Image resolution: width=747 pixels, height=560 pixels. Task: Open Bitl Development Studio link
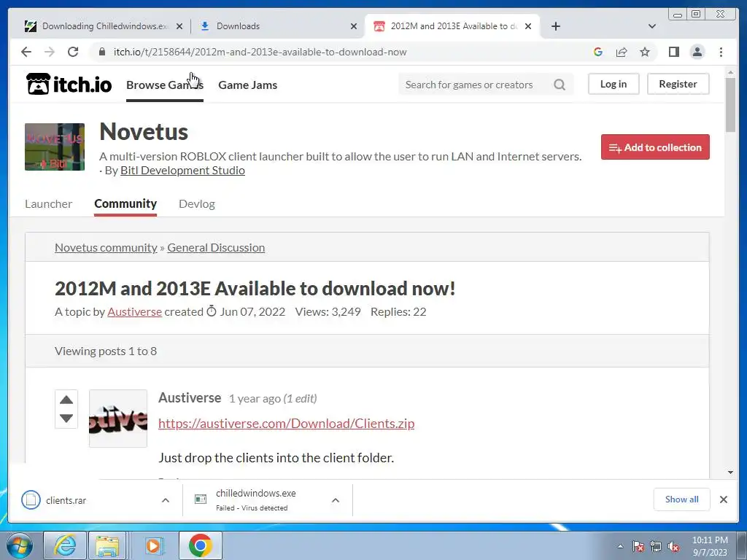[182, 171]
